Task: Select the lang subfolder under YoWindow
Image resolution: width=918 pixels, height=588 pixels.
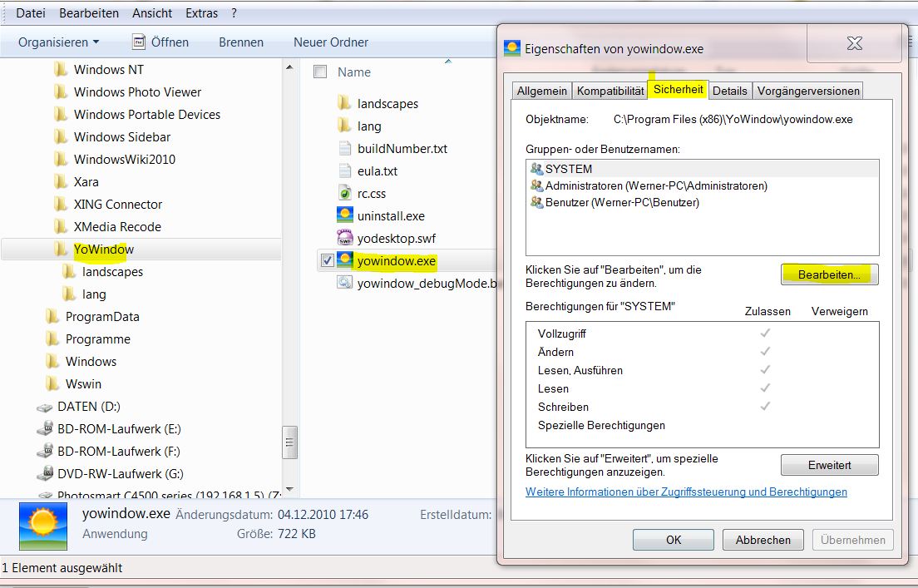Action: pyautogui.click(x=94, y=294)
